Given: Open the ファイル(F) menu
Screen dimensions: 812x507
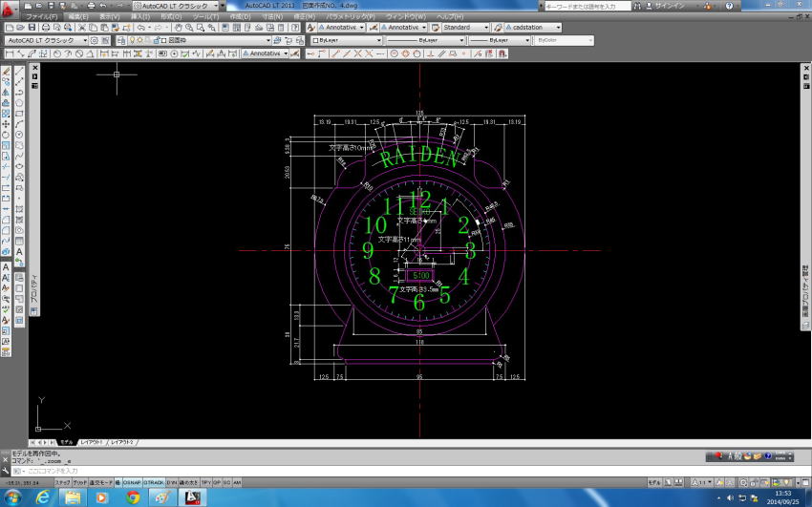Looking at the screenshot, I should (42, 17).
